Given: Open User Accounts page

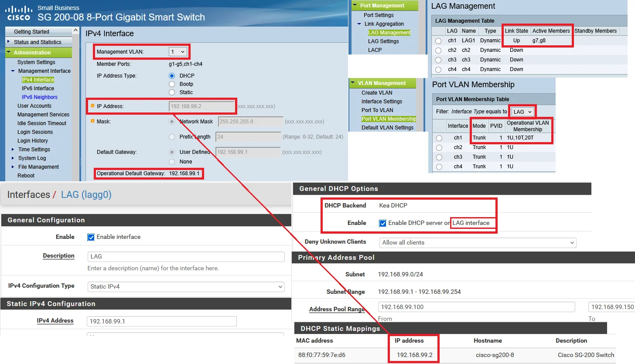Looking at the screenshot, I should point(34,106).
